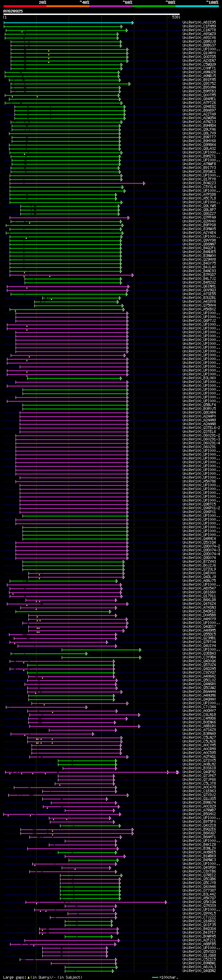222x980 pixels.
Task: Click the white query sequence bar
Action: [x=92, y=15]
